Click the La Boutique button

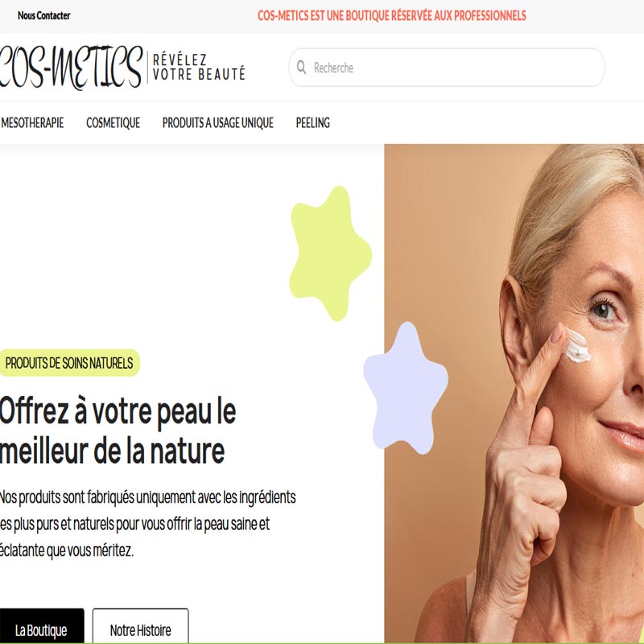tap(42, 626)
